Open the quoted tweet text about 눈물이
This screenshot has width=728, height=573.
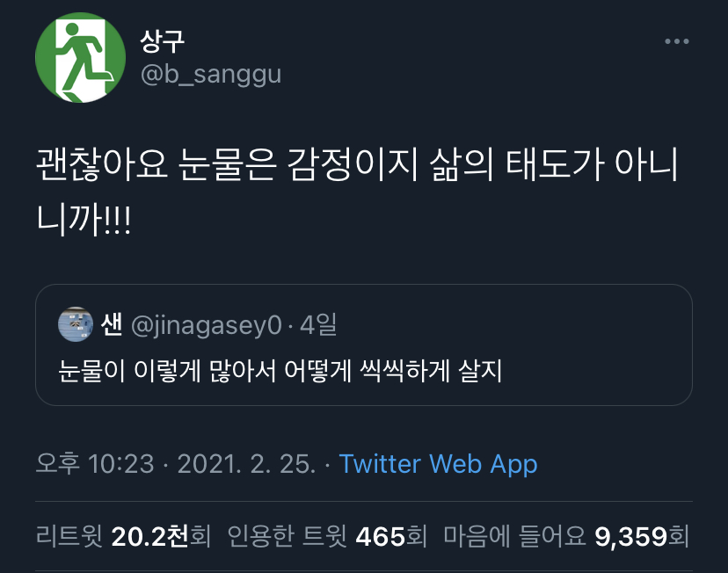[x=281, y=370]
